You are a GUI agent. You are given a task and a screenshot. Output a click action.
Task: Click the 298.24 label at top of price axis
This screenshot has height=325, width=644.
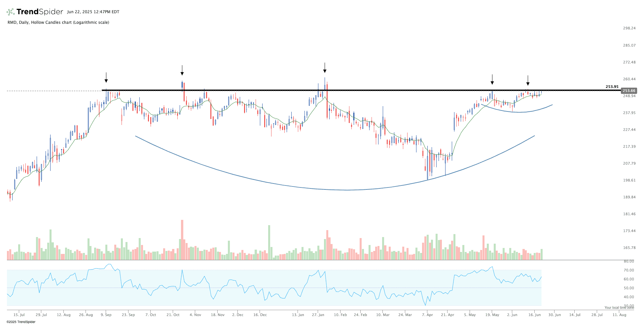point(629,28)
